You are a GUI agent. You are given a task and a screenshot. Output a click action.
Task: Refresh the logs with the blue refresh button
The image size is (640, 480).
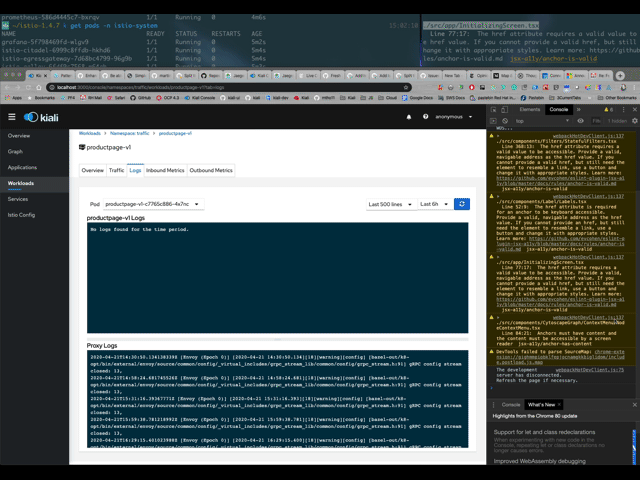click(462, 204)
